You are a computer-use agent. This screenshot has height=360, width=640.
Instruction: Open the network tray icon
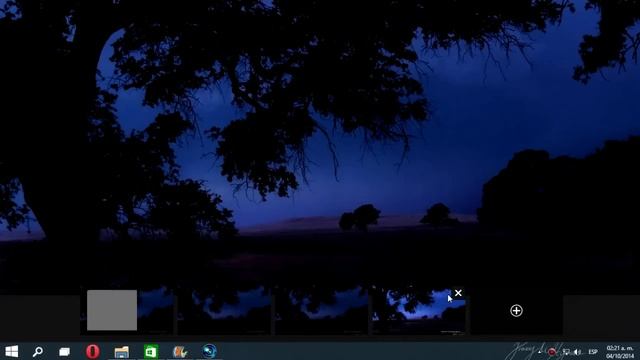(566, 352)
